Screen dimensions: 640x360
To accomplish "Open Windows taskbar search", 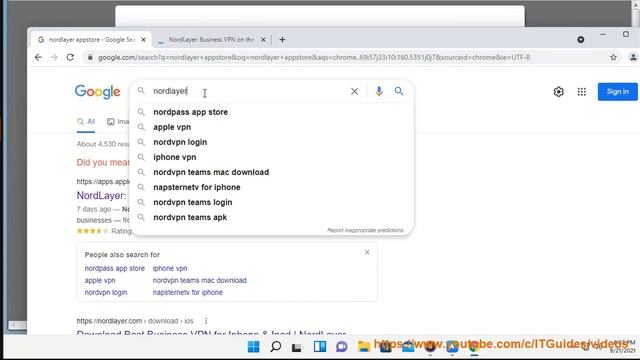I will pos(276,347).
